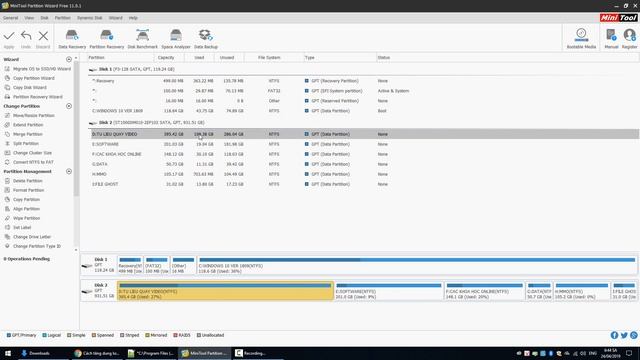Select D:TU LIEU QUAY VIDEO block in disk map
Screen dimensions: 640x360
click(x=225, y=291)
